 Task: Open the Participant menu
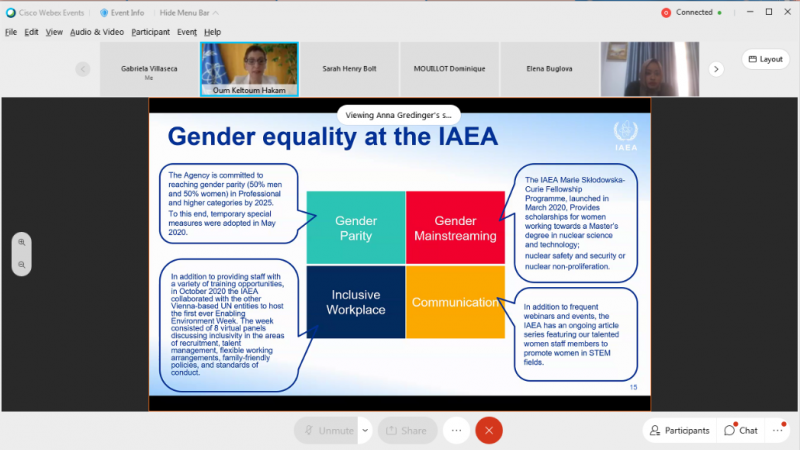pyautogui.click(x=151, y=32)
